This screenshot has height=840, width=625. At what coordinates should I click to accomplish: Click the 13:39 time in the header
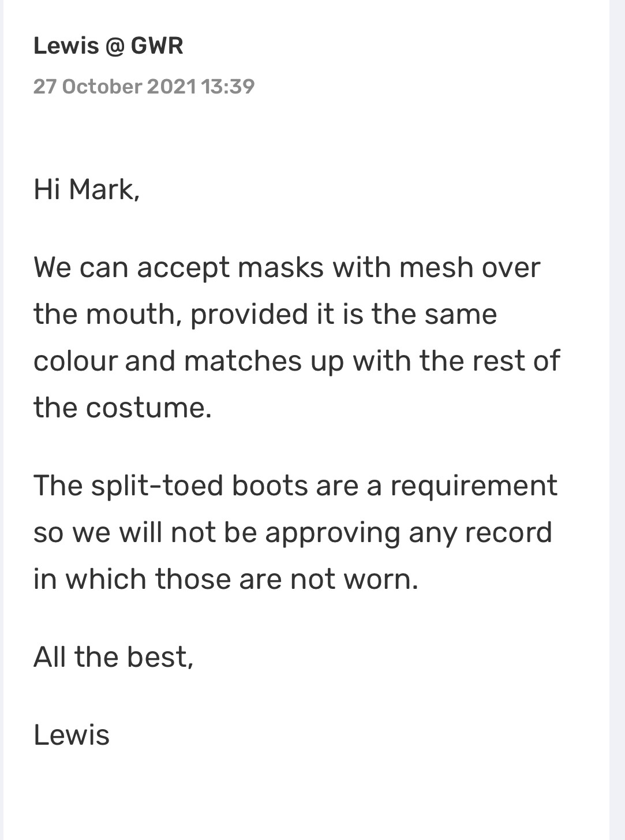(229, 87)
